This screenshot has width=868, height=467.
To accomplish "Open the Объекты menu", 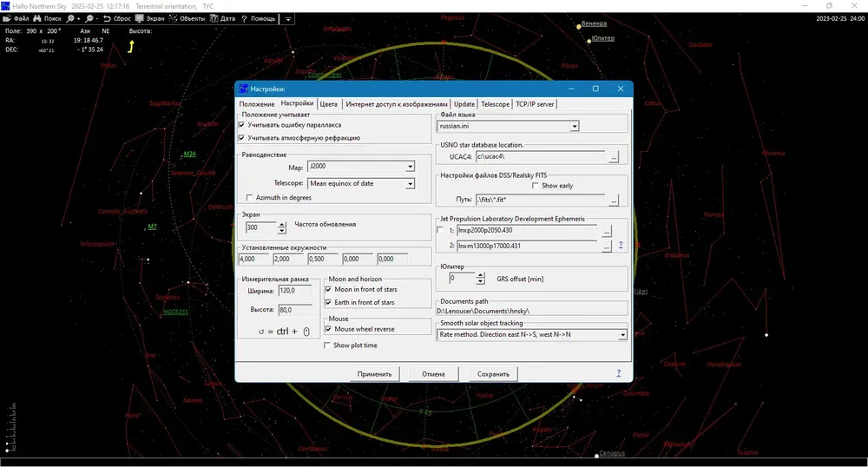I will pos(187,18).
